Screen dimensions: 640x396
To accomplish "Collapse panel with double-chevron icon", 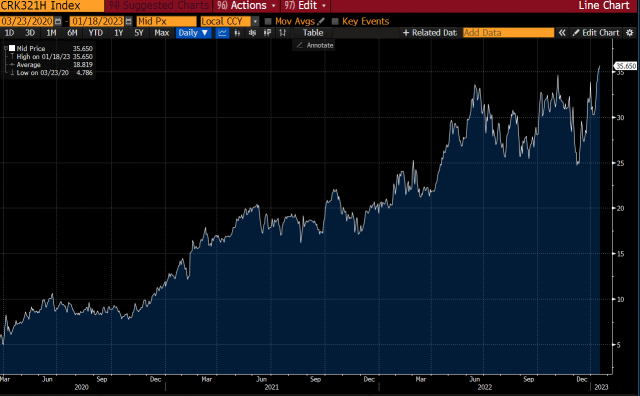I will pyautogui.click(x=562, y=33).
